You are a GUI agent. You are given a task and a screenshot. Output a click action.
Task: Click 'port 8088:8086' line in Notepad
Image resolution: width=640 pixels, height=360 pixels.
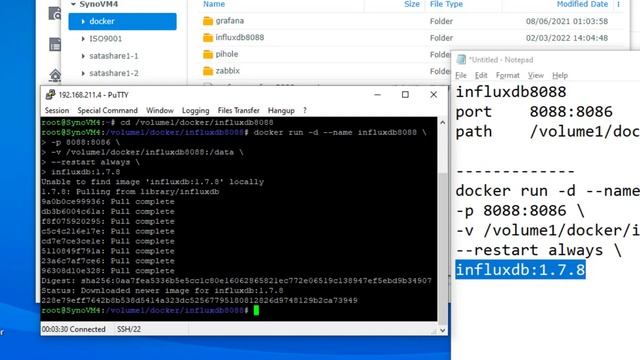(534, 112)
